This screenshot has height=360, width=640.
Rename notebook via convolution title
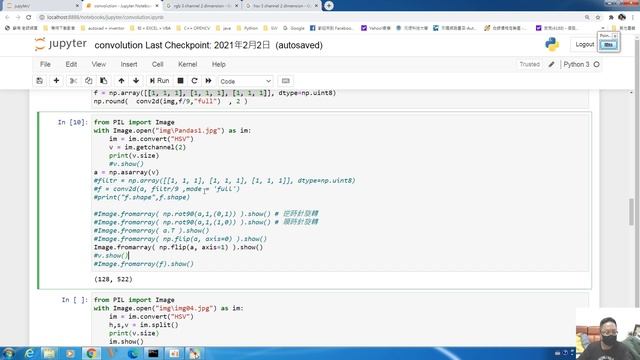pos(119,45)
